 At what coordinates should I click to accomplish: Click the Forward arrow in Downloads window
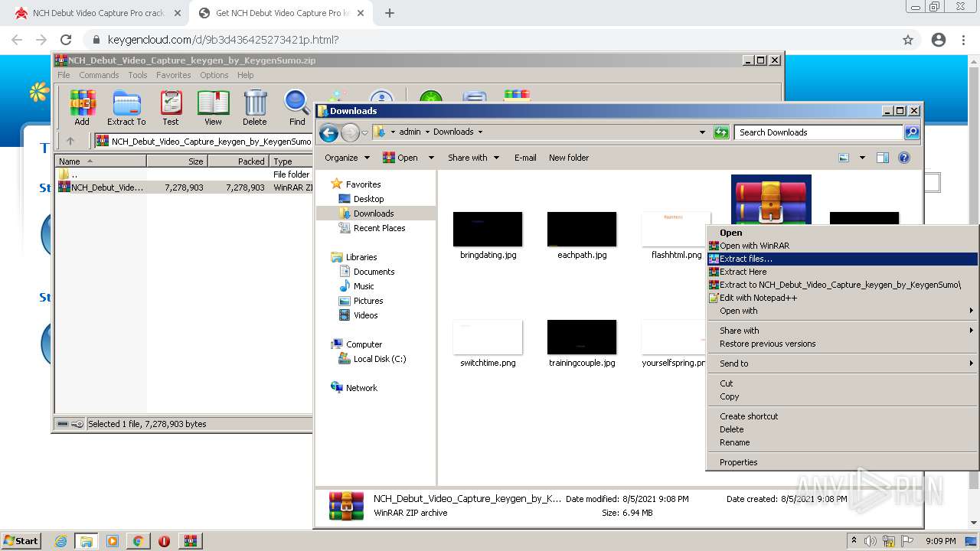point(350,132)
